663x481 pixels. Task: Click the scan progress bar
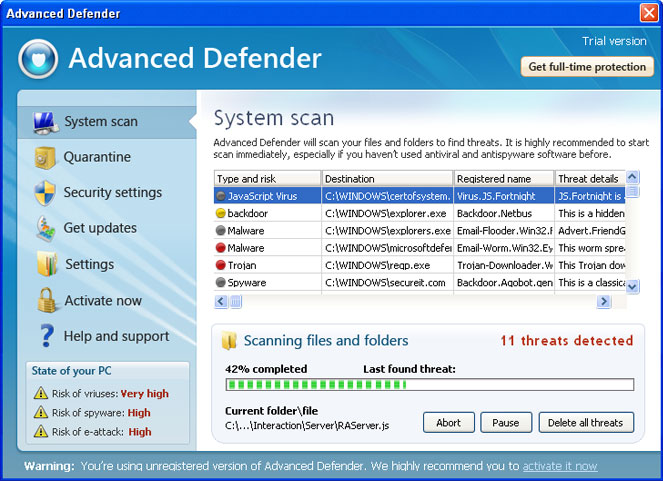(x=430, y=385)
